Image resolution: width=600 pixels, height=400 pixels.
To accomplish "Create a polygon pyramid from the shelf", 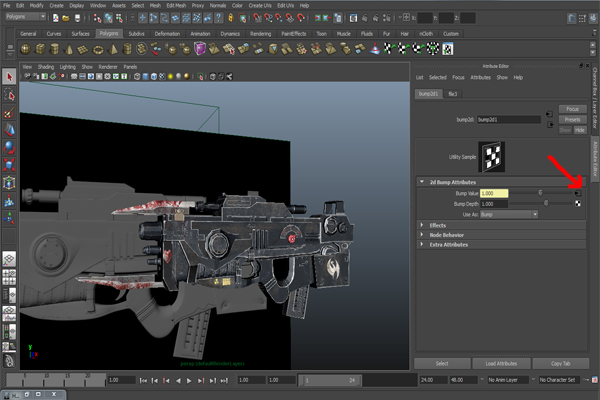I will 113,49.
